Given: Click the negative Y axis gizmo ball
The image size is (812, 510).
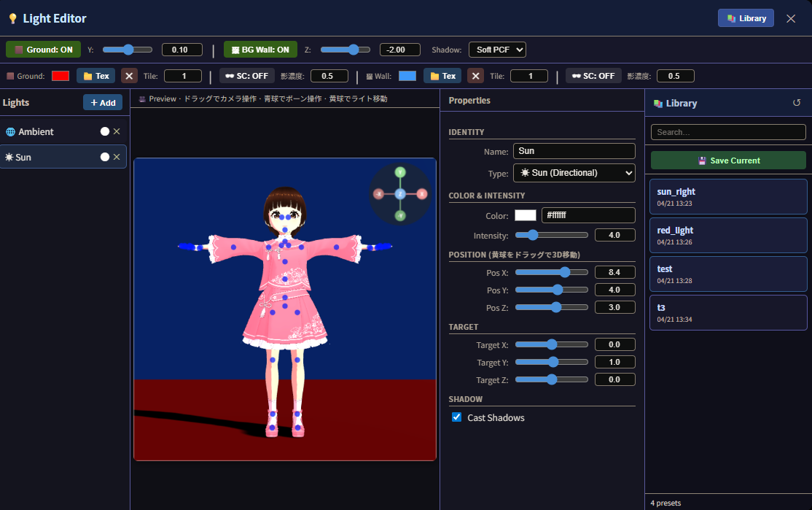Looking at the screenshot, I should click(400, 216).
